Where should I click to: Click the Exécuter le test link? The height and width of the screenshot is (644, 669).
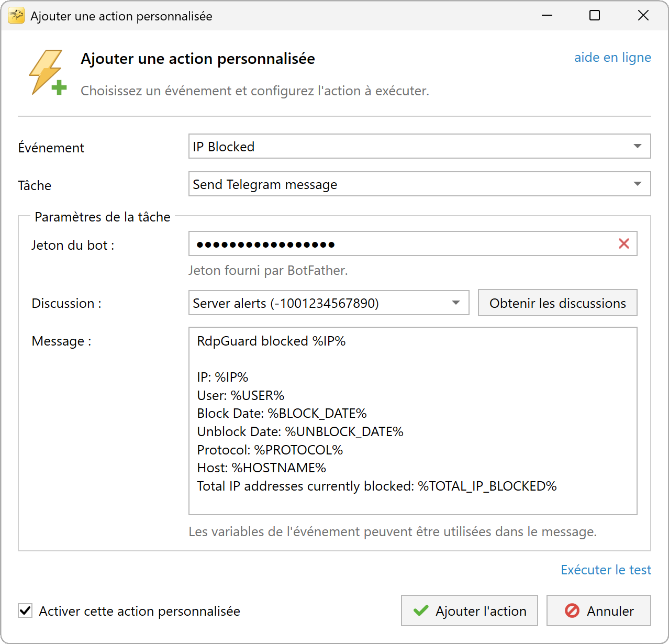tap(606, 570)
